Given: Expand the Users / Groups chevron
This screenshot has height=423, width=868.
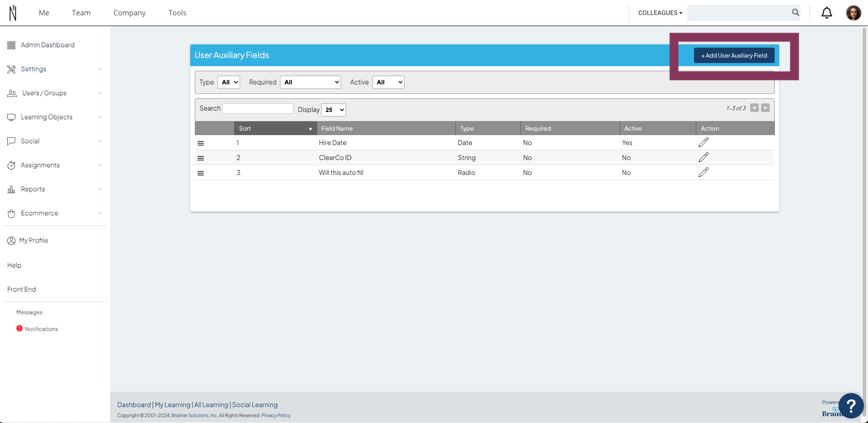Looking at the screenshot, I should point(100,93).
